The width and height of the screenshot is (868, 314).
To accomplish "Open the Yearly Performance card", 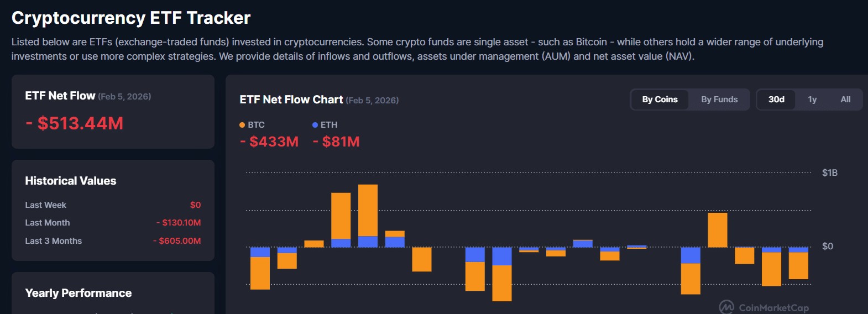I will point(113,293).
